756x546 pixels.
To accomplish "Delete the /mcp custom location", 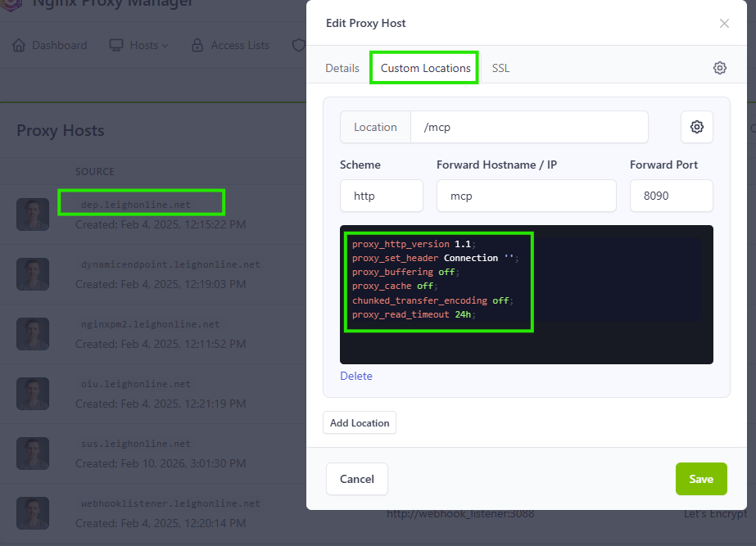I will 356,376.
